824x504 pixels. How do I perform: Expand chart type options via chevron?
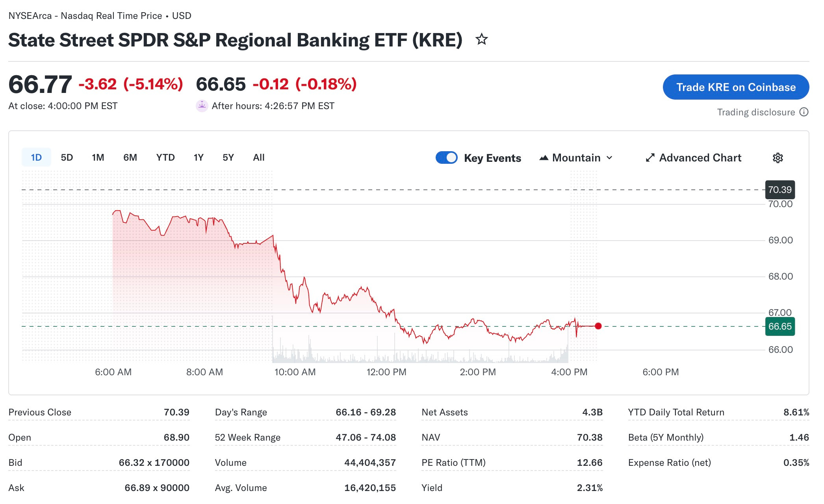point(609,158)
